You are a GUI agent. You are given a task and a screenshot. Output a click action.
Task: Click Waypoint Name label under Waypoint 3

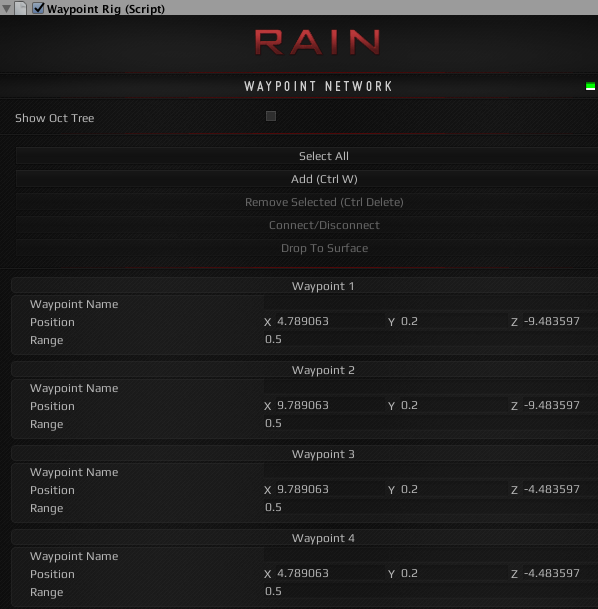pyautogui.click(x=74, y=472)
